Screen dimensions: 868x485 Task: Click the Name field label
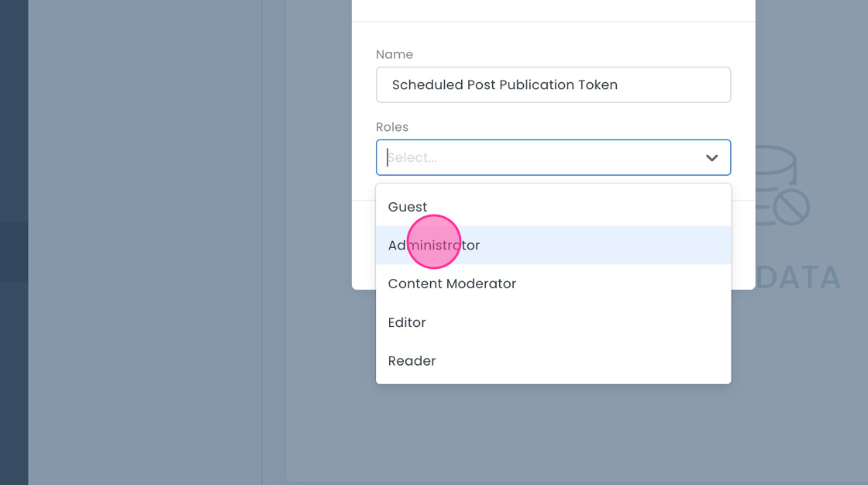coord(394,54)
